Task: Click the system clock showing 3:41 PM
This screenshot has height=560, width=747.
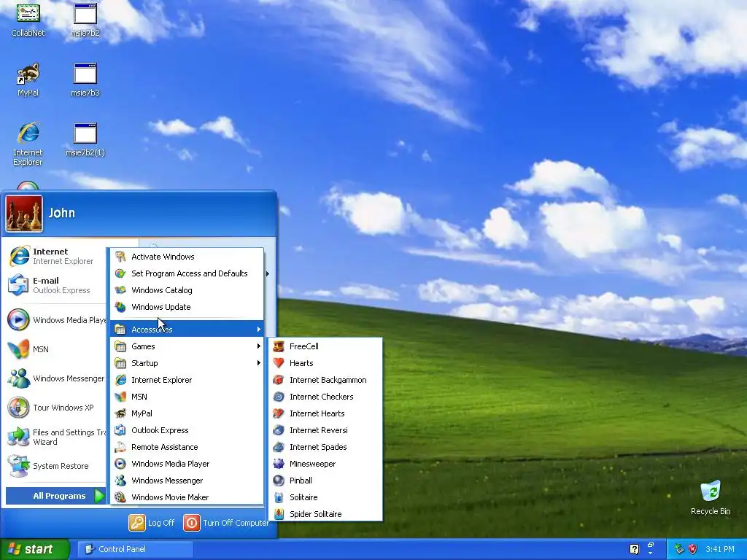Action: click(x=720, y=549)
